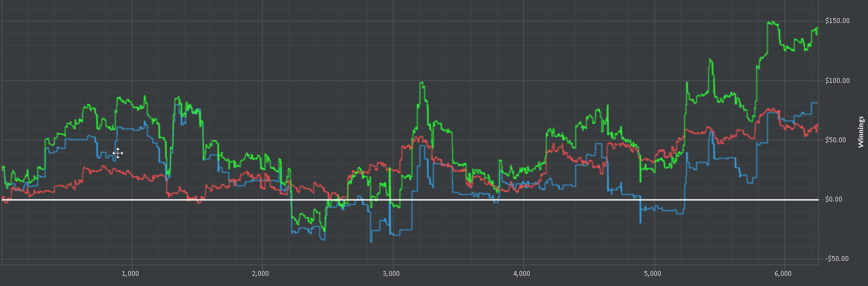Click the 5,000 x-axis label
This screenshot has width=868, height=286.
(x=653, y=274)
